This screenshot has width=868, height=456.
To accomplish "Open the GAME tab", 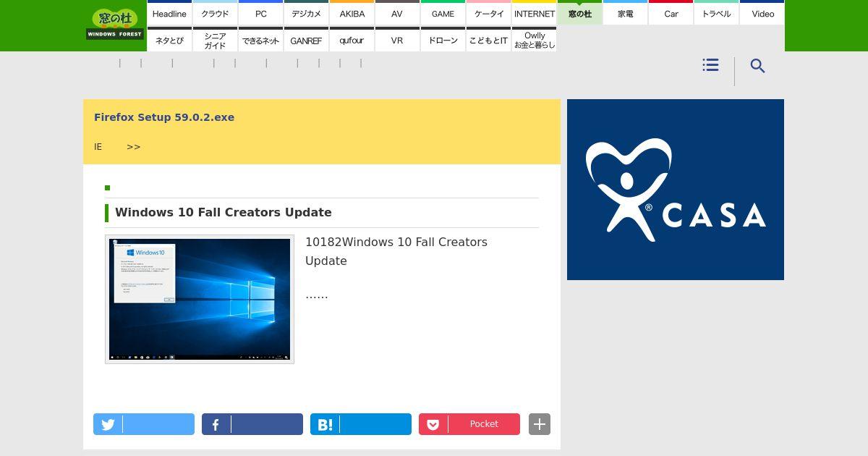I will coord(443,13).
